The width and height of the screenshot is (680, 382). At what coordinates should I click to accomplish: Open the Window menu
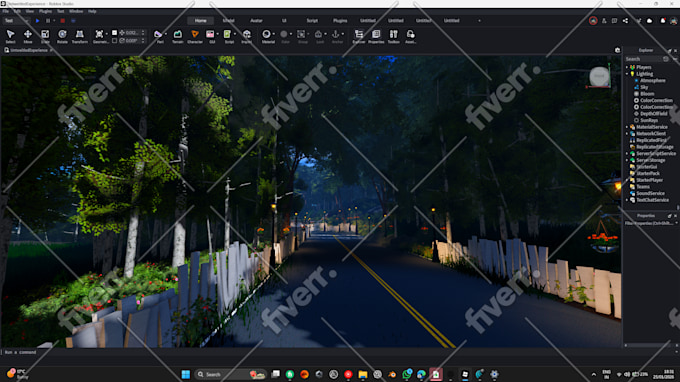(76, 11)
